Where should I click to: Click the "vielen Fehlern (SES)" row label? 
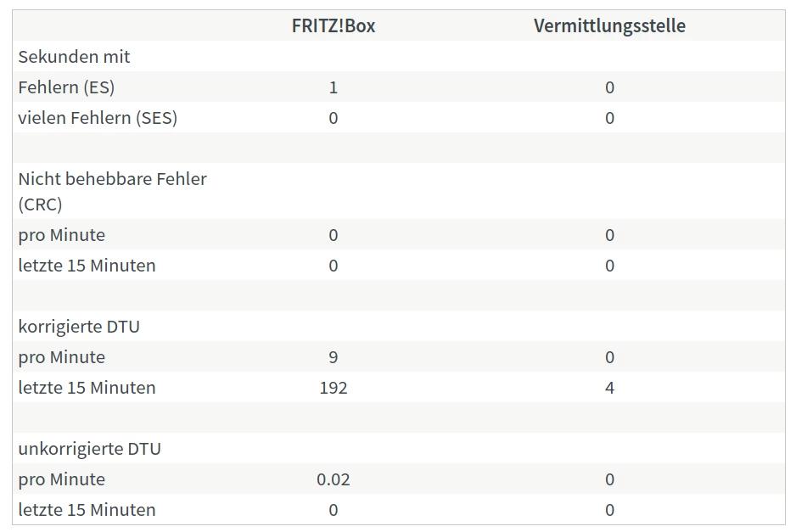click(98, 118)
